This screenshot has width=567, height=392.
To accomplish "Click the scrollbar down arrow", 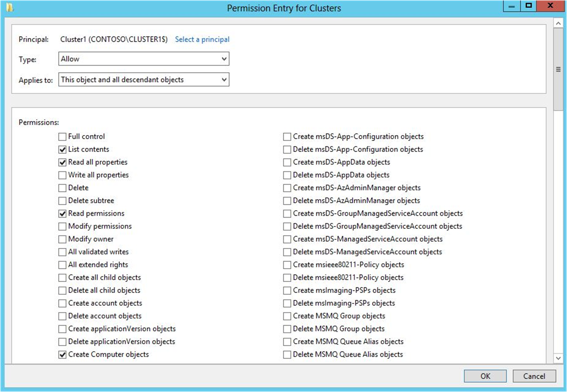I will tap(559, 358).
